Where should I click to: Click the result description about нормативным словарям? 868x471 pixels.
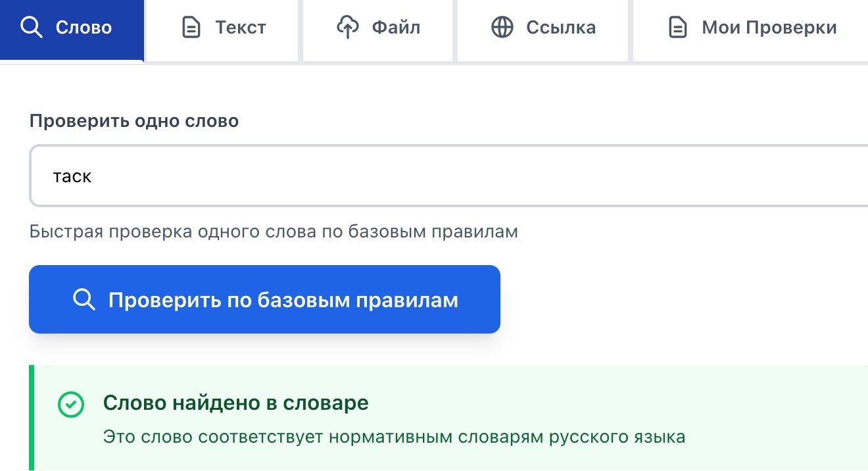394,437
